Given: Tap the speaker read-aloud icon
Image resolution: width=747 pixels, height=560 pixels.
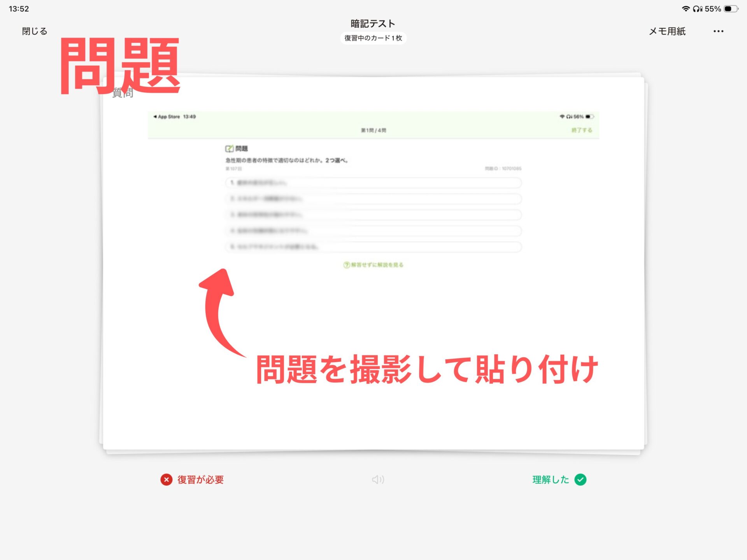Looking at the screenshot, I should (x=378, y=479).
